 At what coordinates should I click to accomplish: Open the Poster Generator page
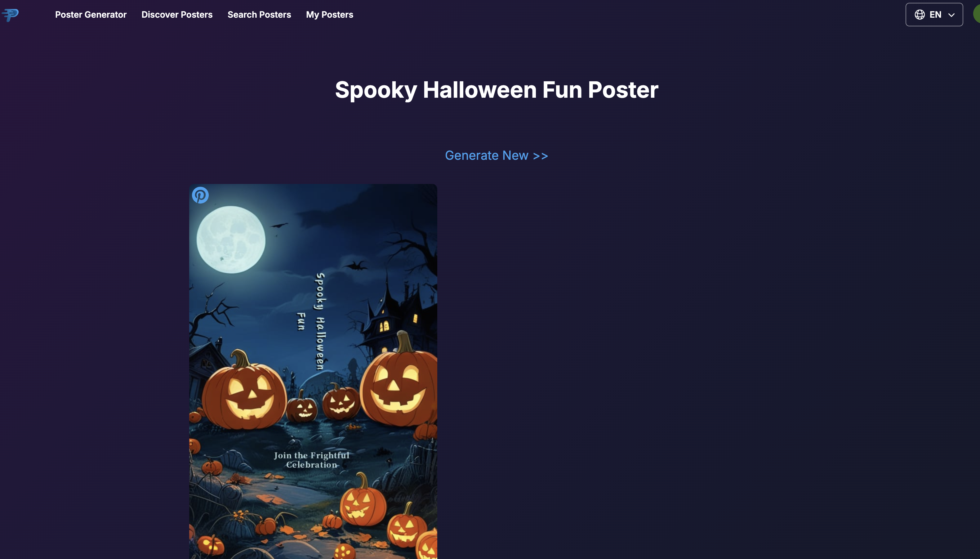[x=91, y=15]
